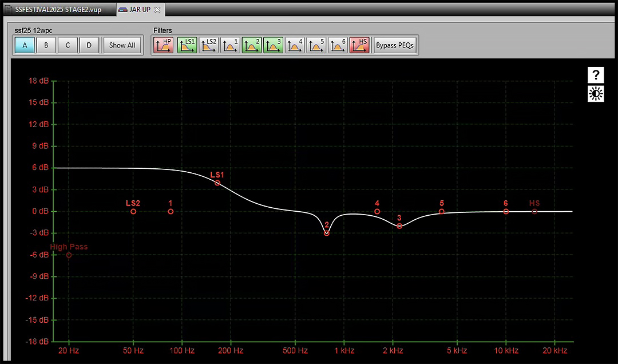Click the Show All button
Image resolution: width=618 pixels, height=364 pixels.
[122, 45]
